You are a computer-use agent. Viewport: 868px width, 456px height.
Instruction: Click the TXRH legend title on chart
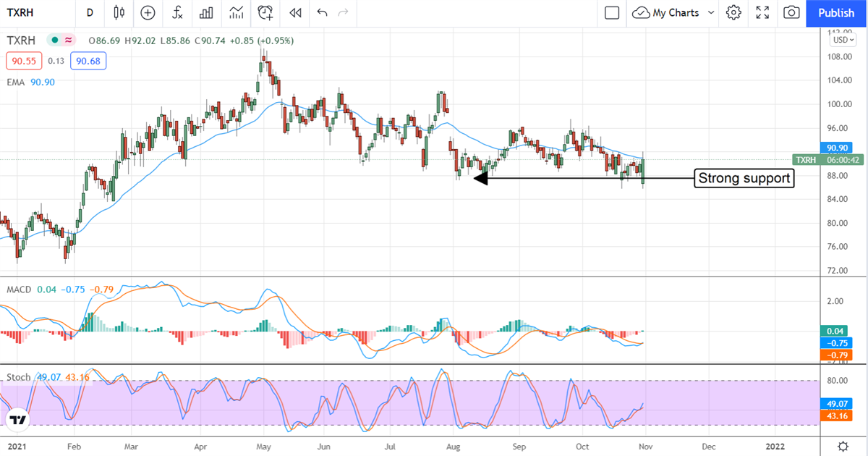point(20,41)
